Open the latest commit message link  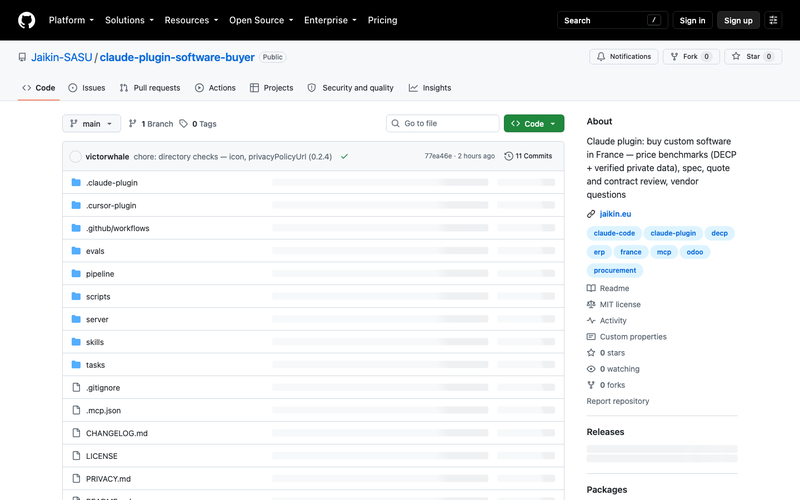(233, 157)
